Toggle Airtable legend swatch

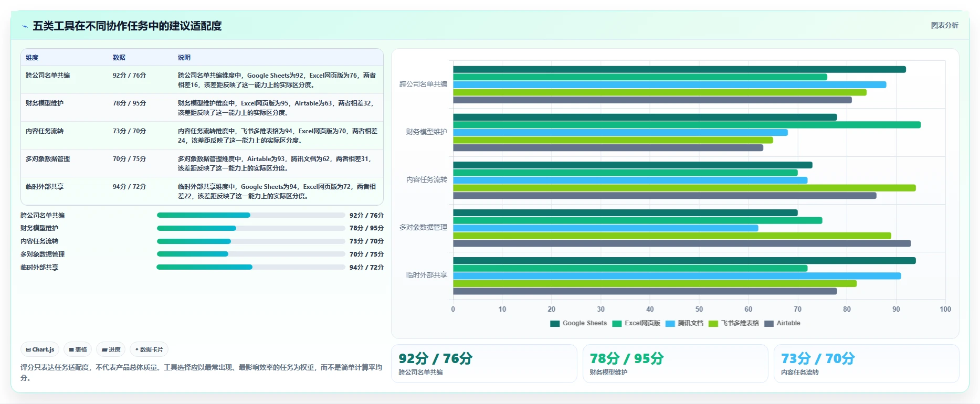[769, 324]
